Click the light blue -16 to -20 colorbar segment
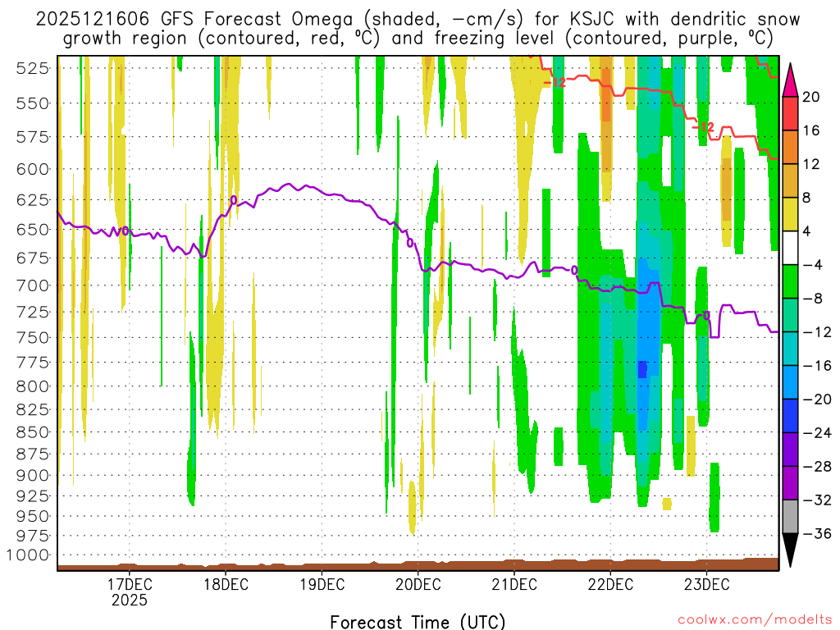Viewport: 840px width, 630px height. tap(790, 382)
